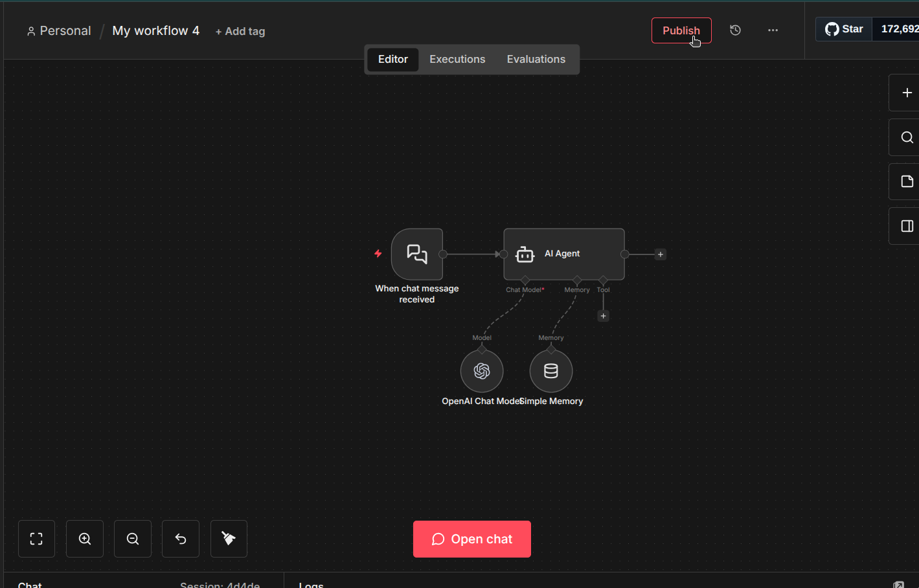Click the document icon in the right sidebar
Screen dimensions: 919x588
tap(905, 181)
